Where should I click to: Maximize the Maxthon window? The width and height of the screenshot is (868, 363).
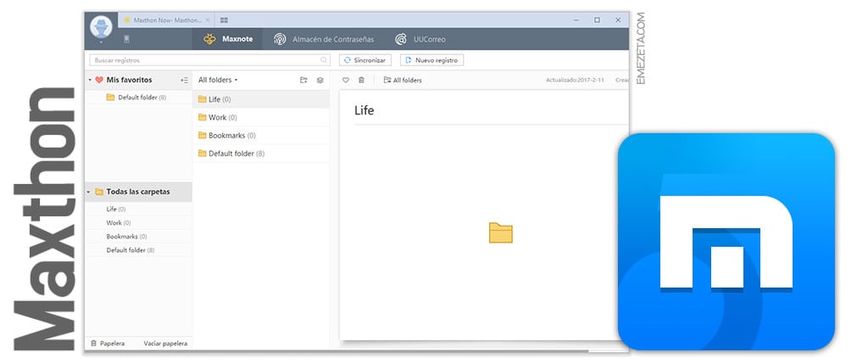tap(597, 20)
